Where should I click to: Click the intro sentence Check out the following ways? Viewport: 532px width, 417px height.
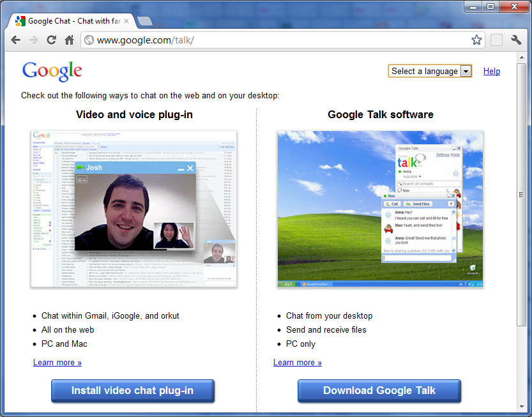pyautogui.click(x=150, y=96)
